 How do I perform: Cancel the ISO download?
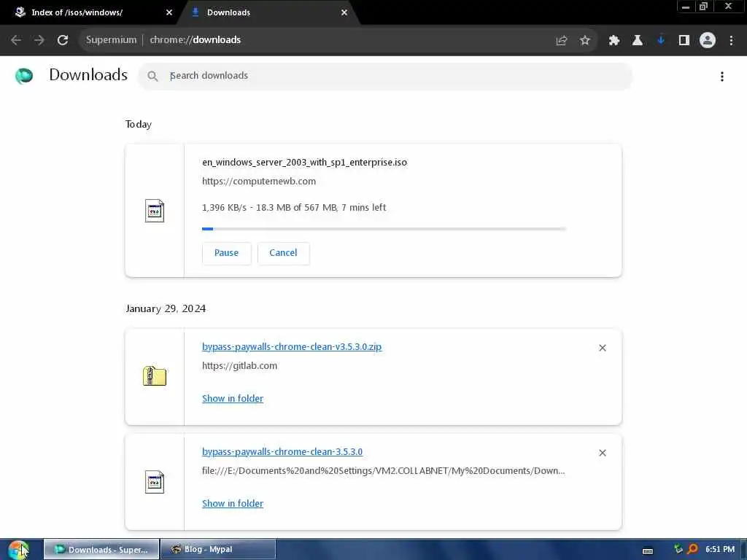(284, 253)
